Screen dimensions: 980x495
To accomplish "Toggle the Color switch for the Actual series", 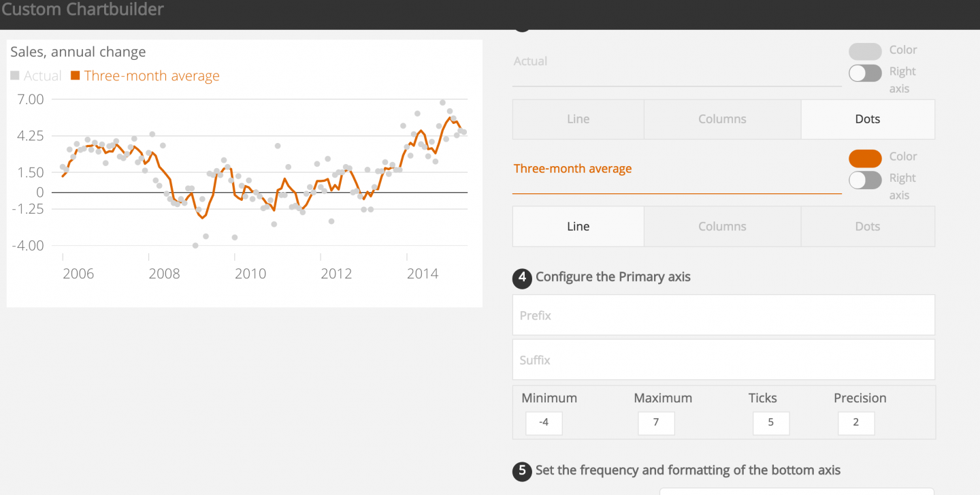I will pos(865,50).
